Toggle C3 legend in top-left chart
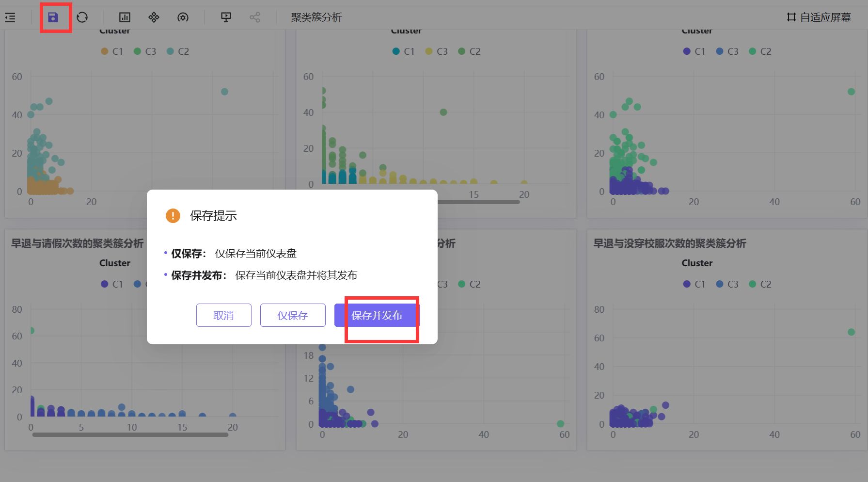The width and height of the screenshot is (868, 482). coord(145,51)
